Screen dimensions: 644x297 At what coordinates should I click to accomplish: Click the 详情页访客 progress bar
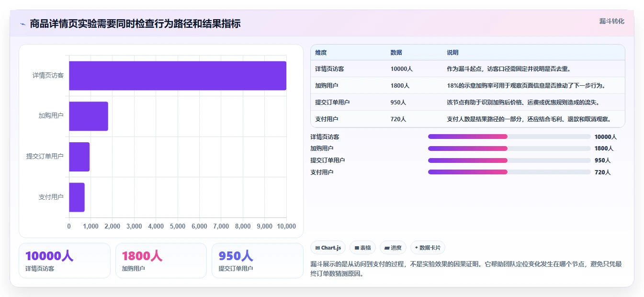pos(509,137)
